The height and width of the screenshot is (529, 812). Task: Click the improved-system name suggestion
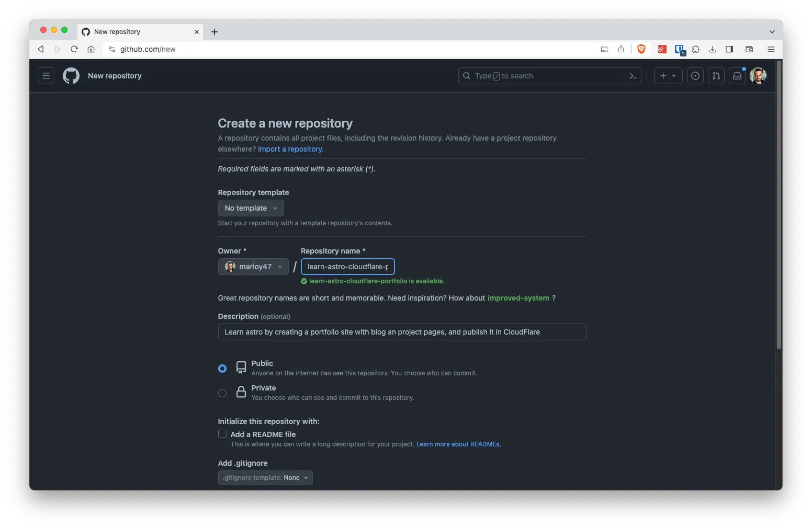518,298
